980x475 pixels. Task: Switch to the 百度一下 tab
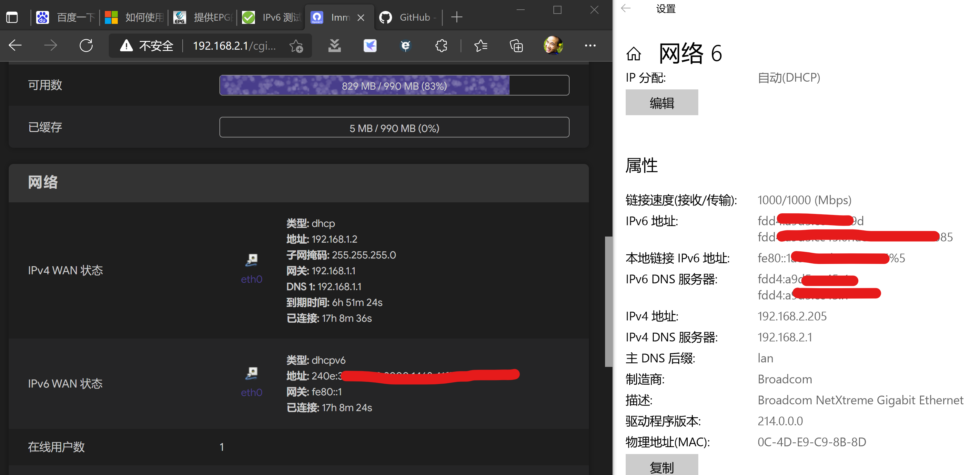66,17
